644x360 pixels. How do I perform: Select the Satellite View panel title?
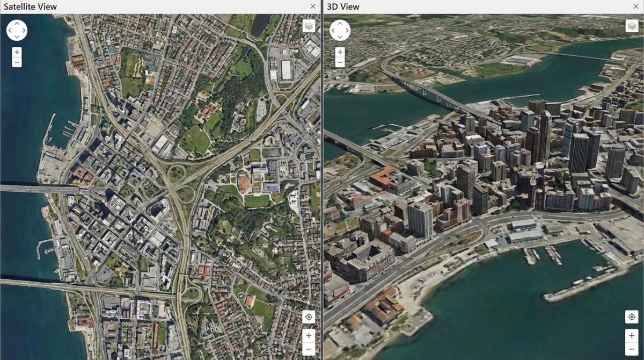point(30,7)
